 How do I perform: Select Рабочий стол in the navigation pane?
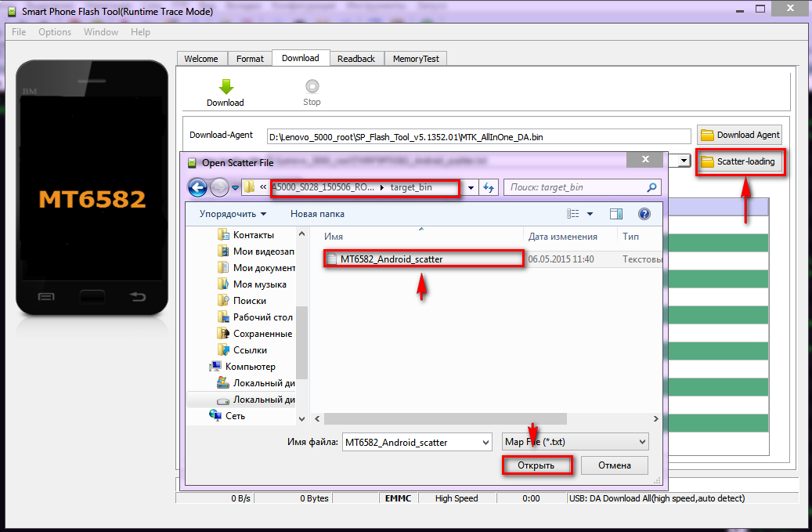[x=262, y=317]
